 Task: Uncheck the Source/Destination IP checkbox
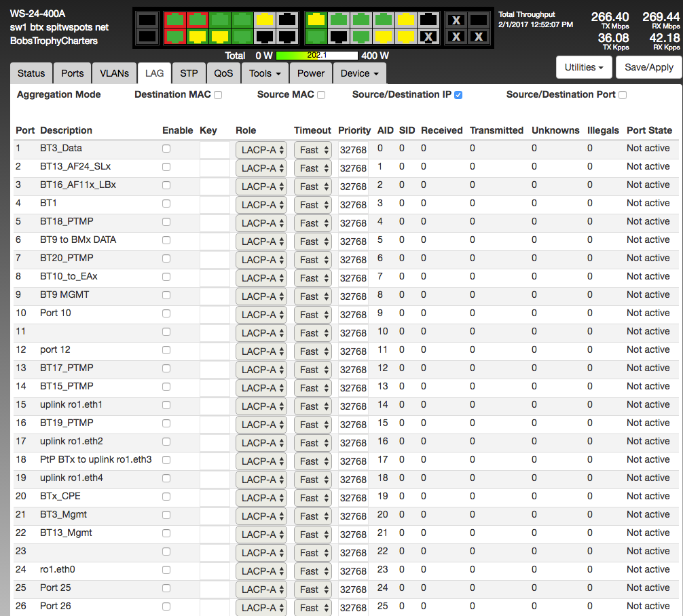point(458,95)
